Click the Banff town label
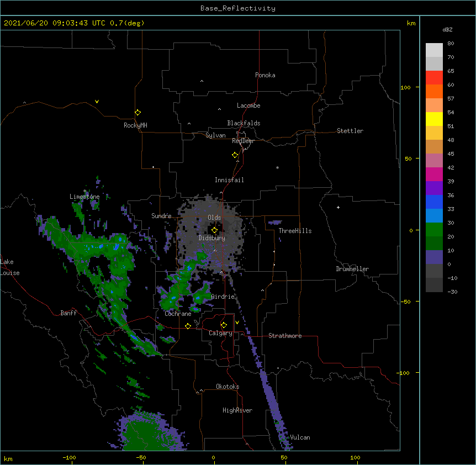476x465 pixels. coord(68,313)
